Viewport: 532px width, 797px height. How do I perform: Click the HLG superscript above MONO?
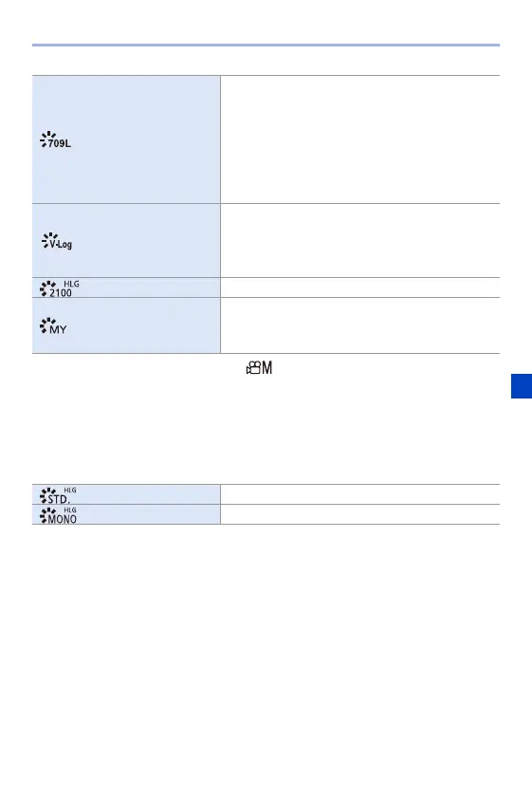[x=70, y=510]
